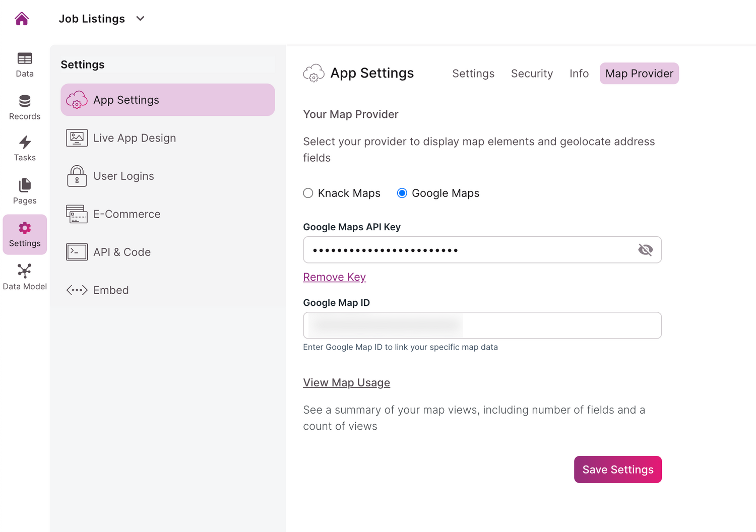Open Tasks with the lightning icon

24,149
